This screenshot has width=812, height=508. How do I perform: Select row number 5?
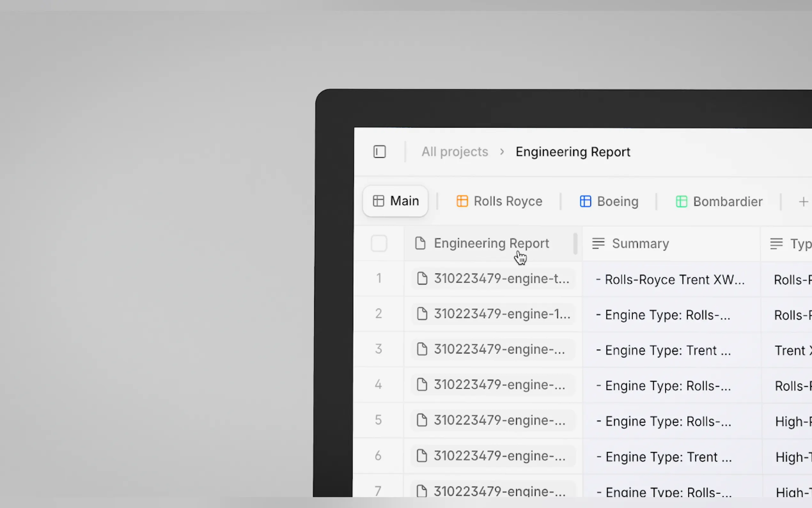(x=378, y=420)
